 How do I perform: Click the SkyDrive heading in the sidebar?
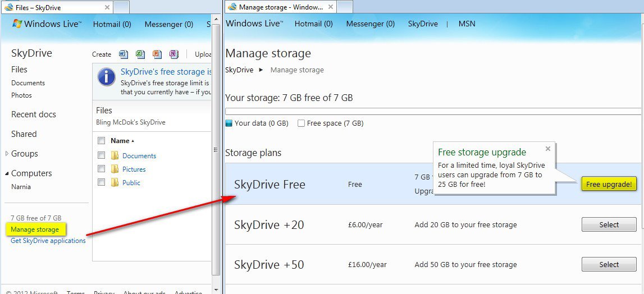click(31, 53)
